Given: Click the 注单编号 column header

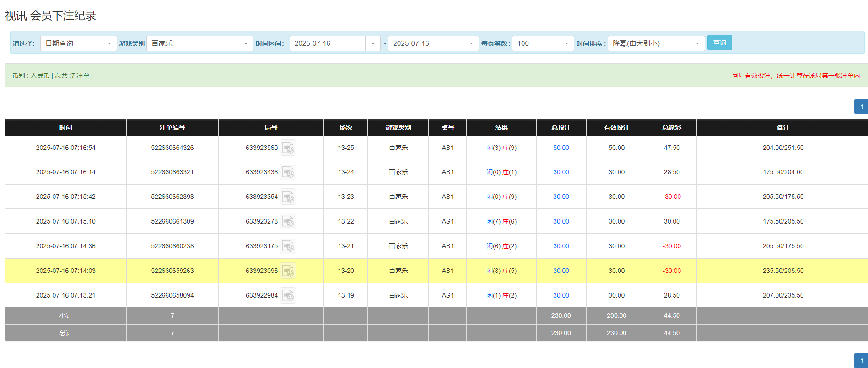Looking at the screenshot, I should [x=173, y=128].
